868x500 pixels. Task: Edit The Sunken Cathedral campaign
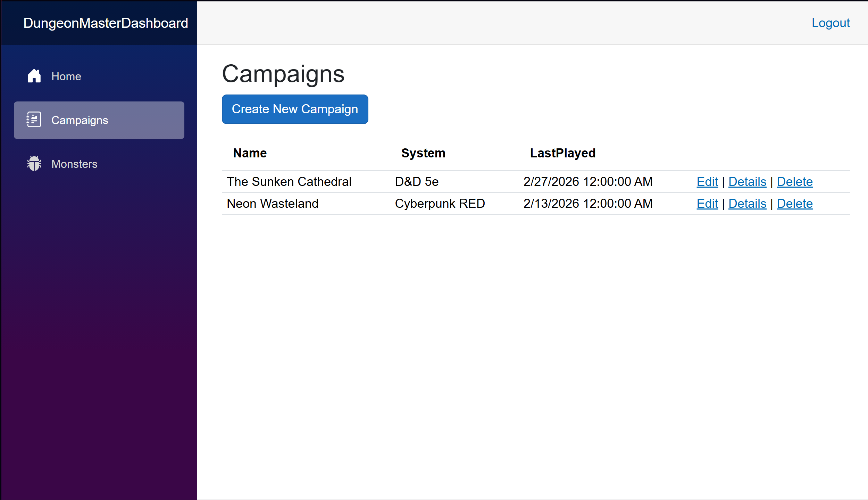coord(707,181)
